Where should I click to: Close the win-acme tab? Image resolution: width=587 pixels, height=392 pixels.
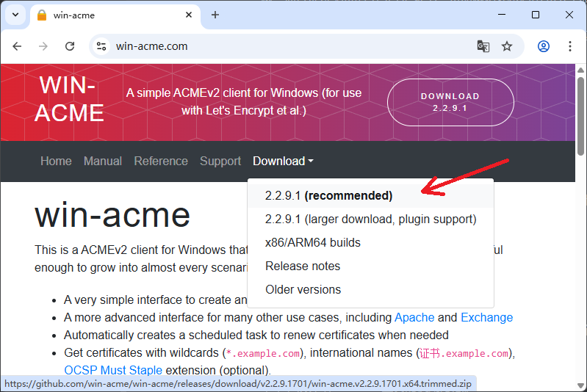point(189,15)
